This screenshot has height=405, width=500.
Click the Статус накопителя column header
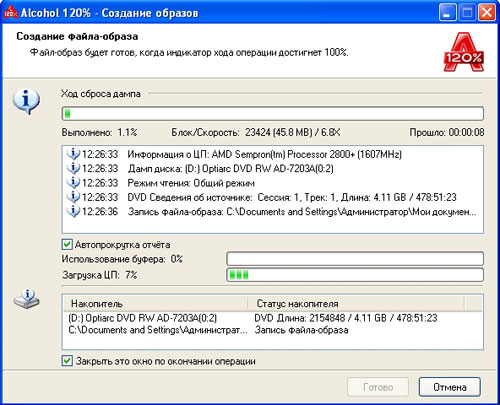[x=356, y=304]
